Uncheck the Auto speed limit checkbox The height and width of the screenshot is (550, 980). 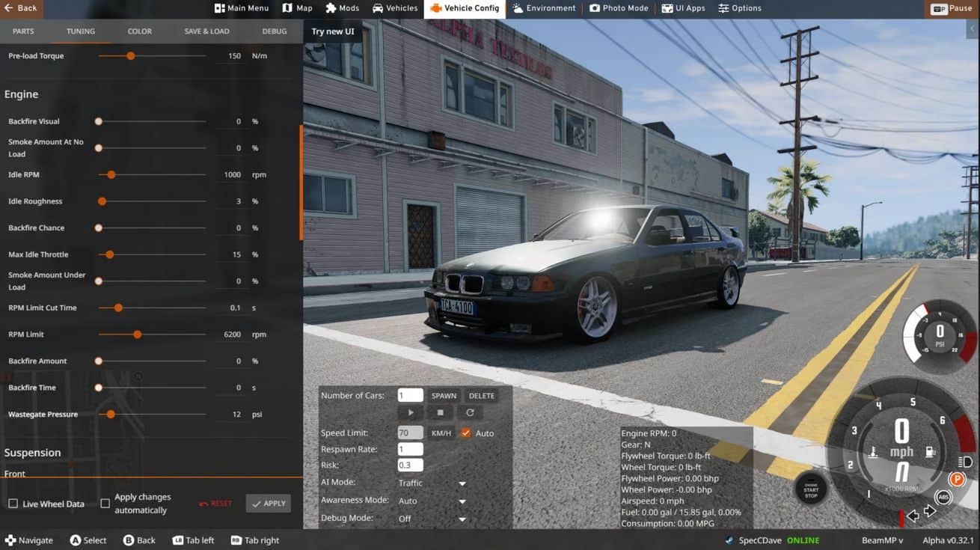tap(465, 433)
